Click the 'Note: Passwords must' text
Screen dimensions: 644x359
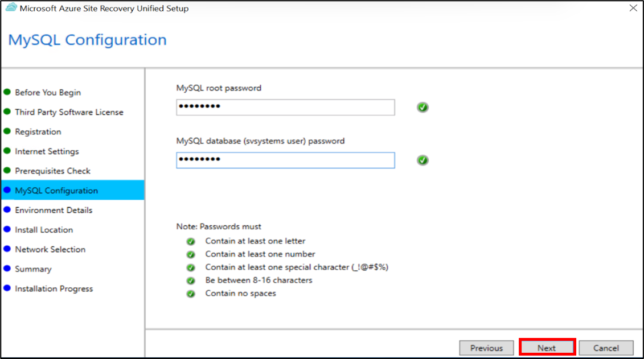[x=219, y=226]
